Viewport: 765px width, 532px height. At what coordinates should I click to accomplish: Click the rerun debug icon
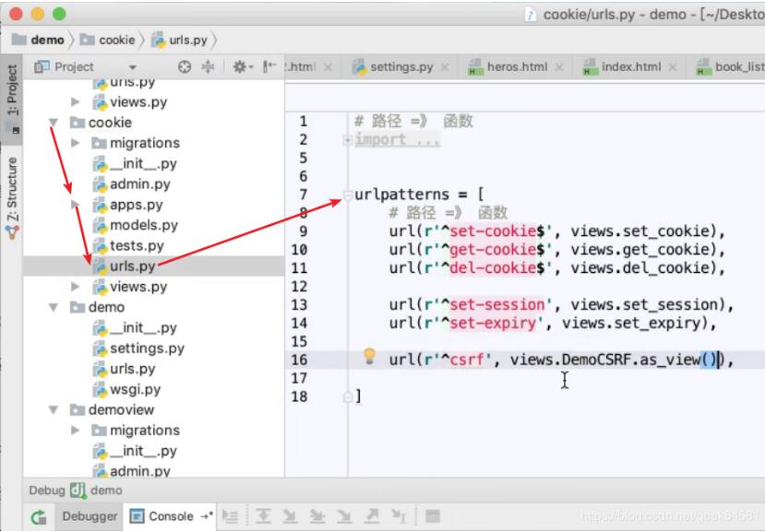[39, 517]
